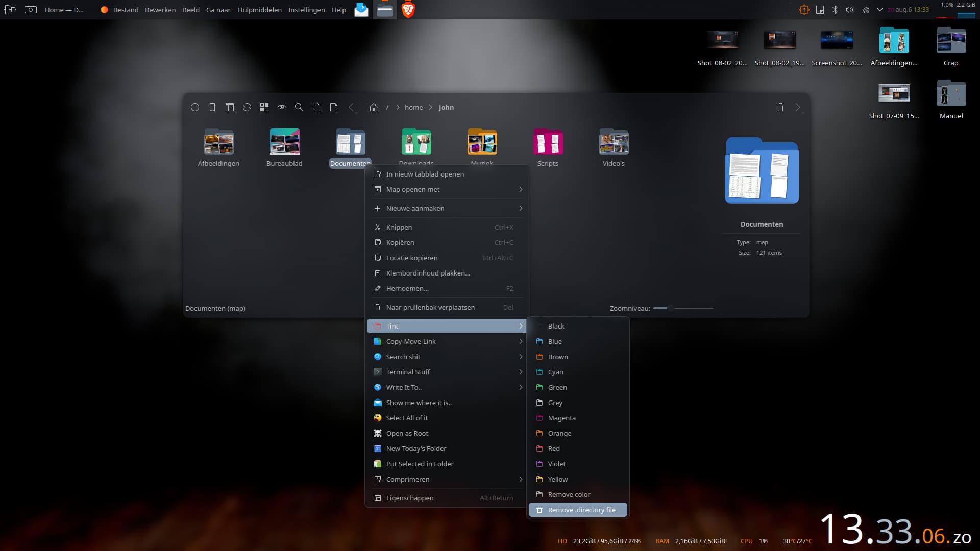
Task: Choose 'Remove .directory file' in the Tint submenu
Action: (578, 510)
